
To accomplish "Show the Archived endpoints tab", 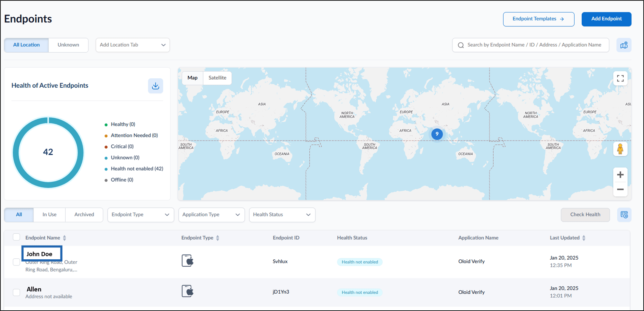I will [x=84, y=215].
